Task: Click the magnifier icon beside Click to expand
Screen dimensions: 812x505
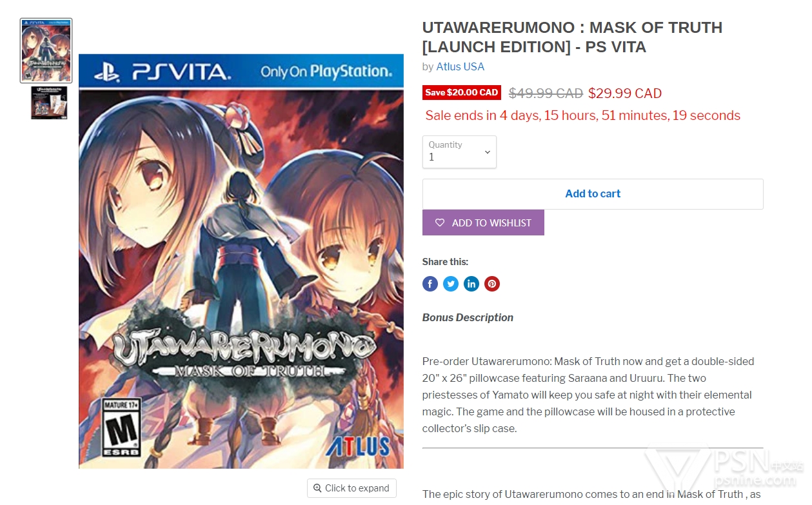Action: coord(317,488)
